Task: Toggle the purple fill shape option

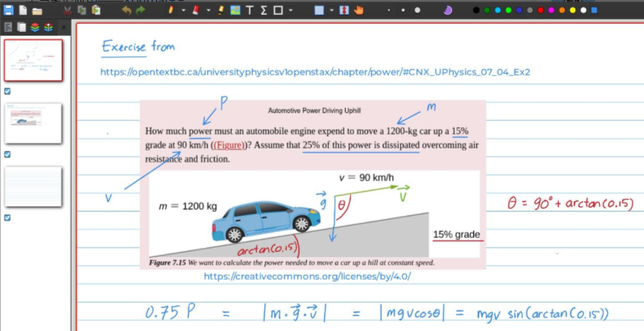Action: (448, 10)
